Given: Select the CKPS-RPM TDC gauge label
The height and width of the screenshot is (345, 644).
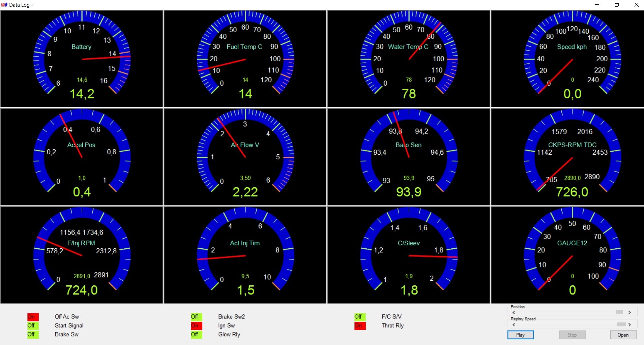Looking at the screenshot, I should 572,145.
